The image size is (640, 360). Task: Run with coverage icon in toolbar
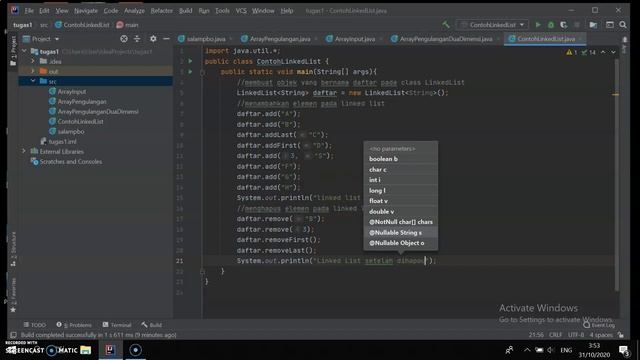click(564, 25)
